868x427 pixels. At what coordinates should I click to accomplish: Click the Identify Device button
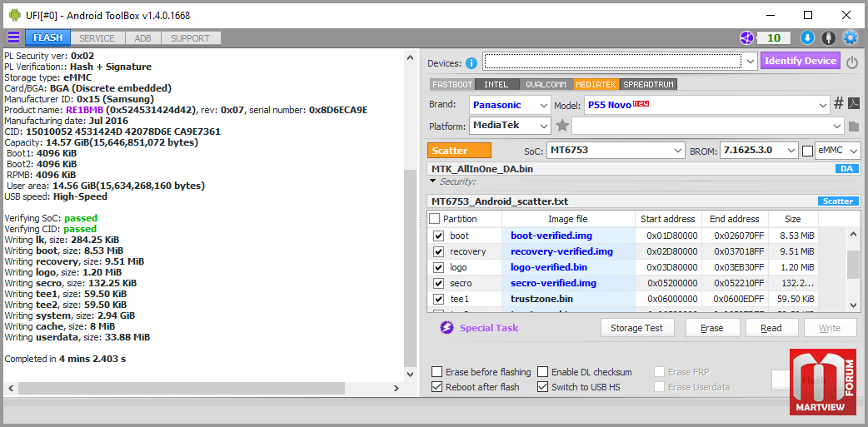pyautogui.click(x=801, y=61)
